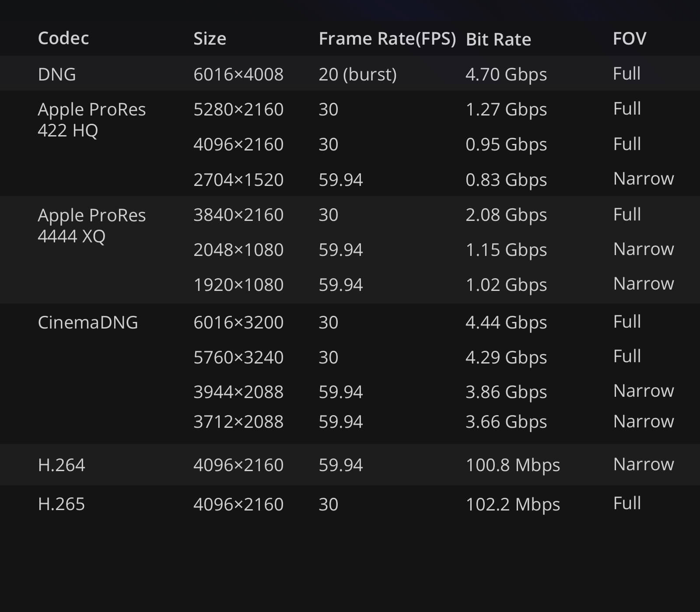Click the 6016×3200 size cell
700x612 pixels.
pyautogui.click(x=238, y=322)
